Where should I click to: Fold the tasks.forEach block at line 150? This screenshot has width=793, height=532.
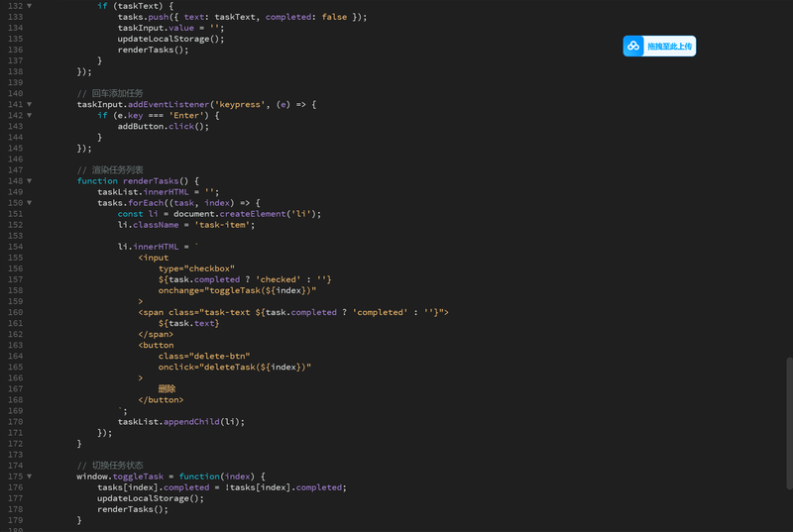coord(30,203)
